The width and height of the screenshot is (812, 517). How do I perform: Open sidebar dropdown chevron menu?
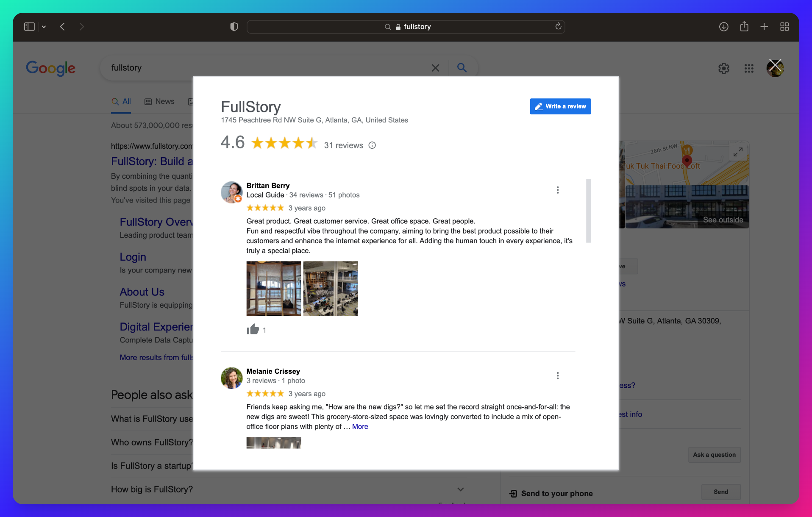pyautogui.click(x=44, y=27)
